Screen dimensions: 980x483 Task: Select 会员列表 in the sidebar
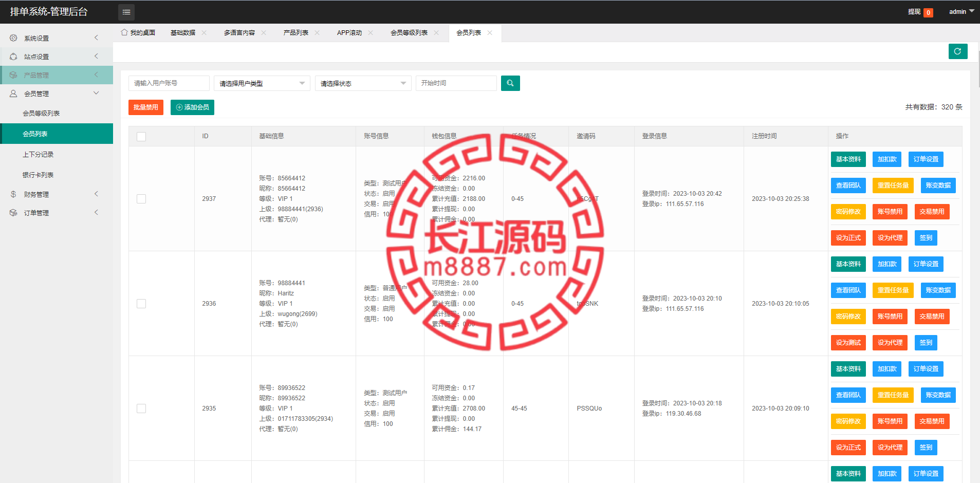pyautogui.click(x=57, y=134)
